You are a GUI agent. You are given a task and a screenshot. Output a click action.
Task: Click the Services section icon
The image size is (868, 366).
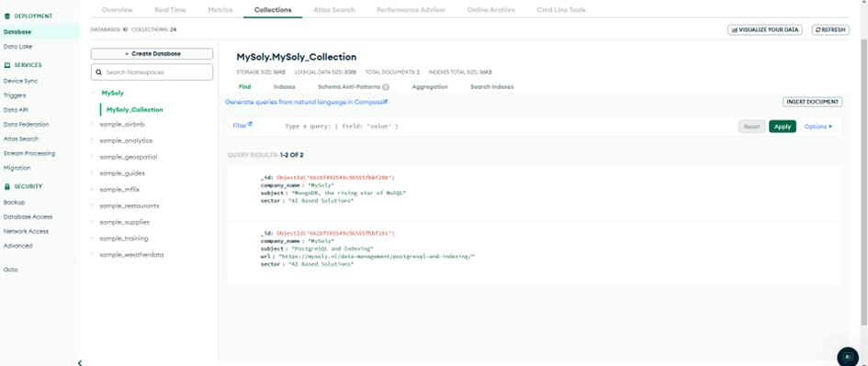6,65
